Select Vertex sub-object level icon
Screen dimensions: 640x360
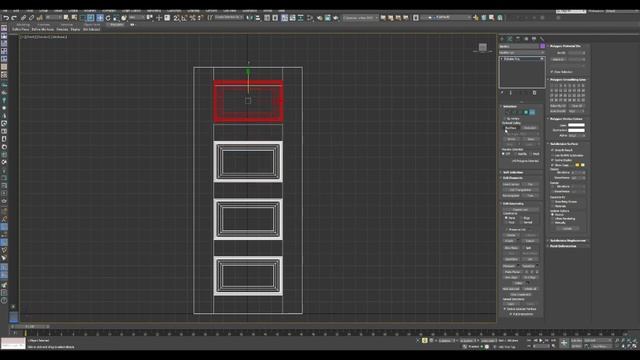509,112
